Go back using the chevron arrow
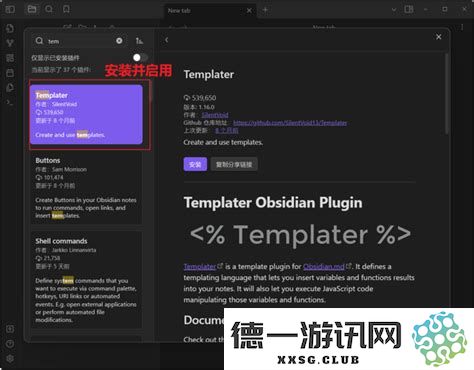The image size is (474, 370). pos(166,40)
